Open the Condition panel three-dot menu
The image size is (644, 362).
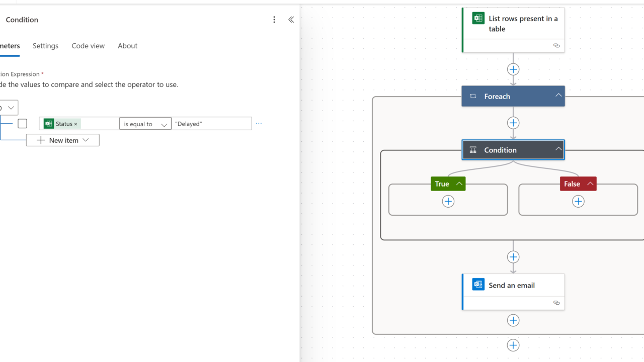(274, 20)
